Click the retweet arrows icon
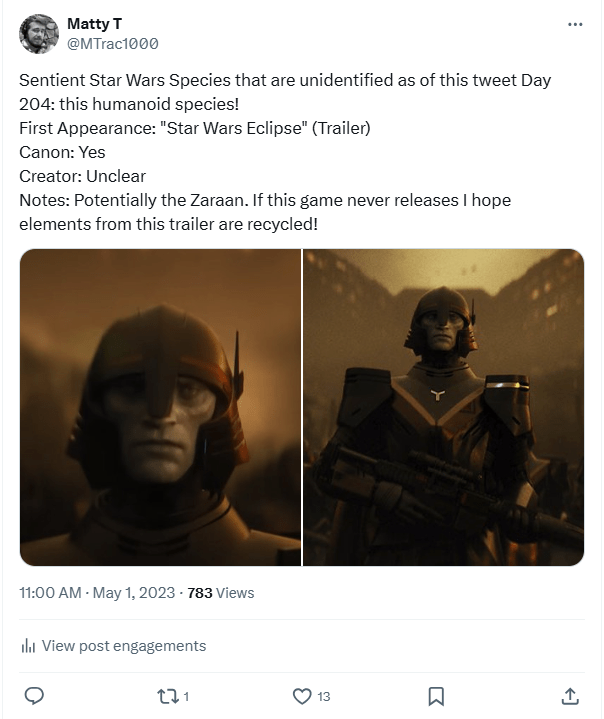The height and width of the screenshot is (719, 604). (x=167, y=696)
